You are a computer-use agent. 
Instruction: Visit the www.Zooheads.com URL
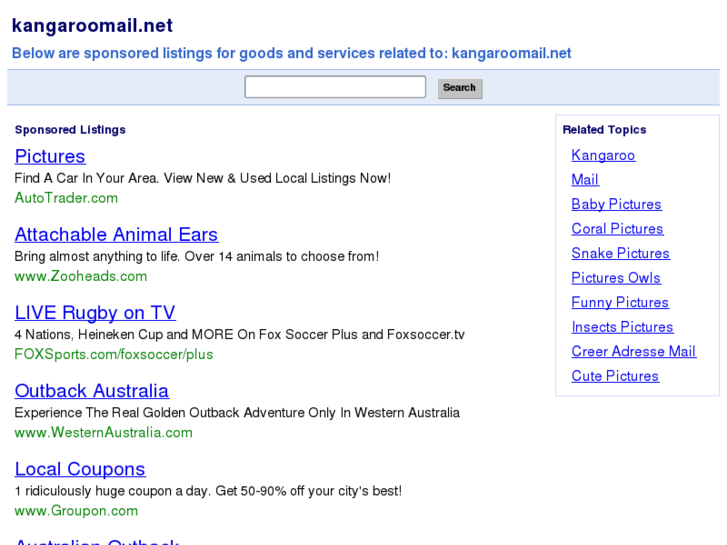[81, 276]
